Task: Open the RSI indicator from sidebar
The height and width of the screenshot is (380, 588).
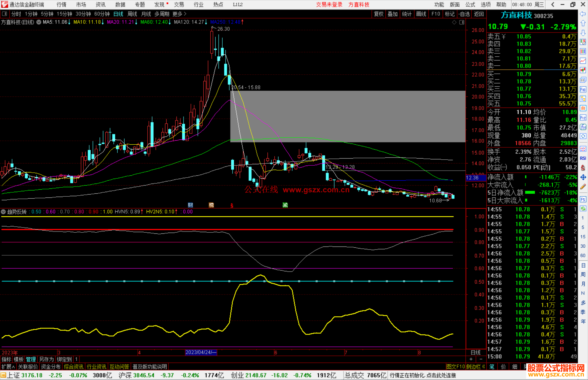Action: (583, 158)
